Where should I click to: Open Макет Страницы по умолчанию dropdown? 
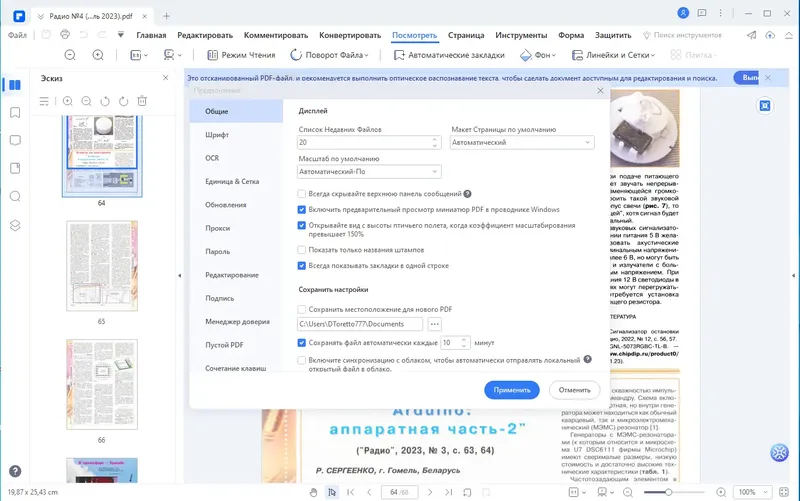pos(522,142)
